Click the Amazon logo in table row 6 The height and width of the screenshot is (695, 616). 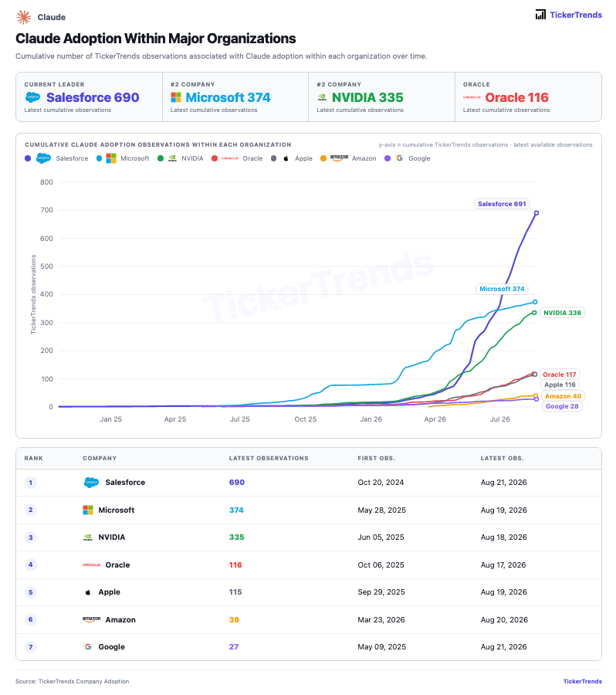point(92,619)
